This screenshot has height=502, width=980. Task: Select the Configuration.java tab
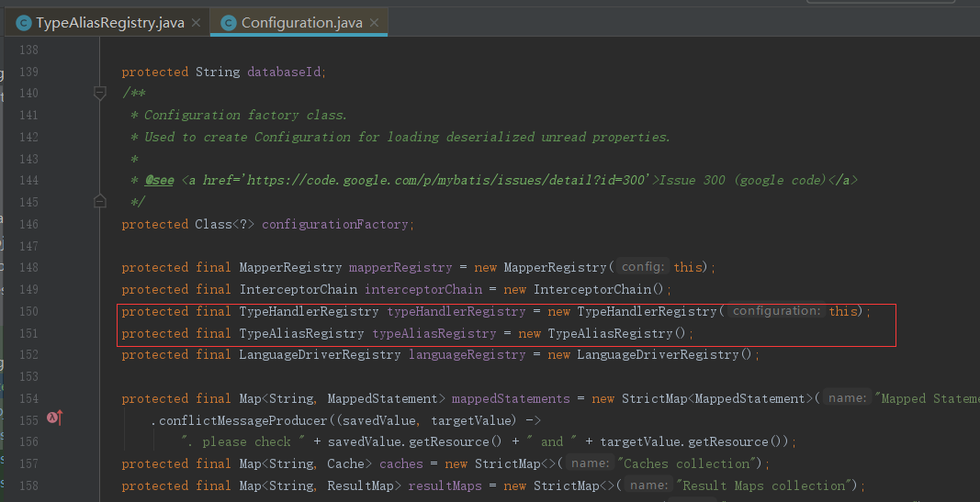(299, 23)
